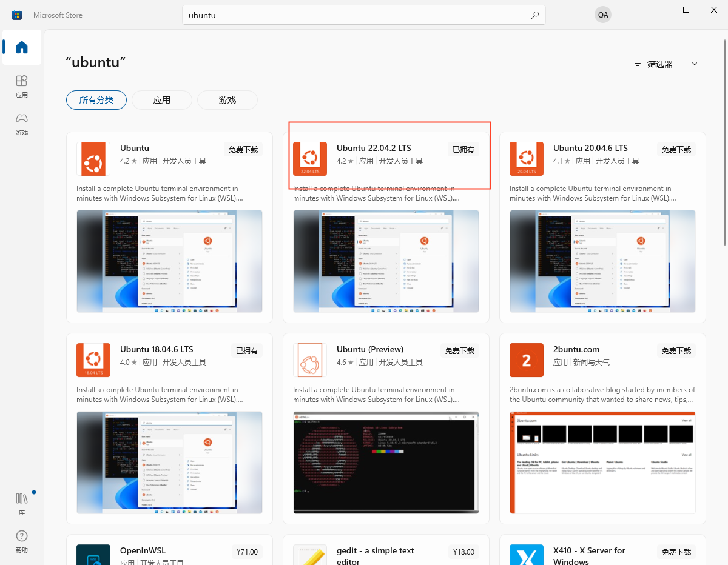The height and width of the screenshot is (565, 728).
Task: Click the X410 app icon
Action: [x=527, y=555]
